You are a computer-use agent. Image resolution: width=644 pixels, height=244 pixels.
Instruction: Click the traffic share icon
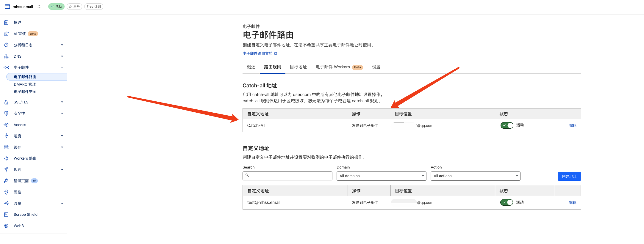pyautogui.click(x=6, y=203)
